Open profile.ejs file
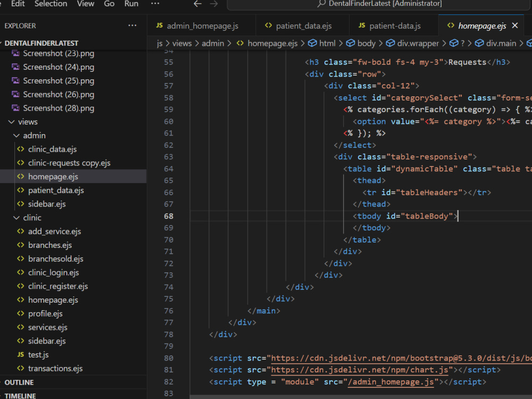 (45, 313)
